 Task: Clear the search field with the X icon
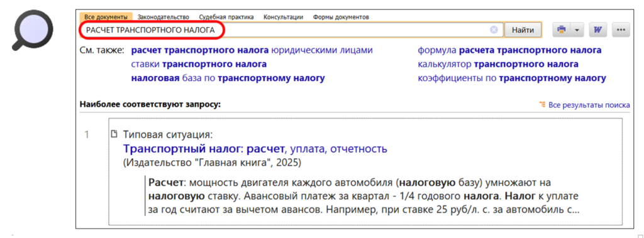point(494,30)
